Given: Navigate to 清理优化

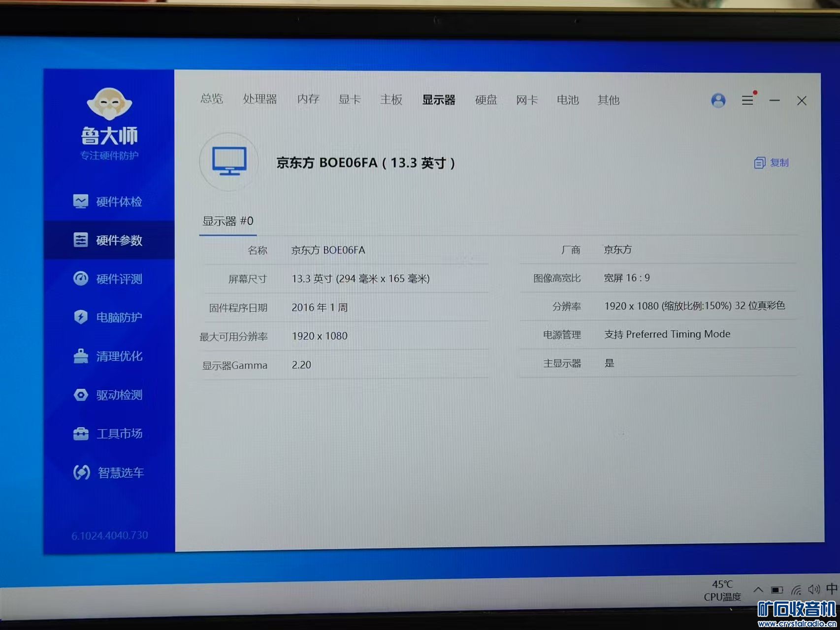Looking at the screenshot, I should [x=119, y=356].
